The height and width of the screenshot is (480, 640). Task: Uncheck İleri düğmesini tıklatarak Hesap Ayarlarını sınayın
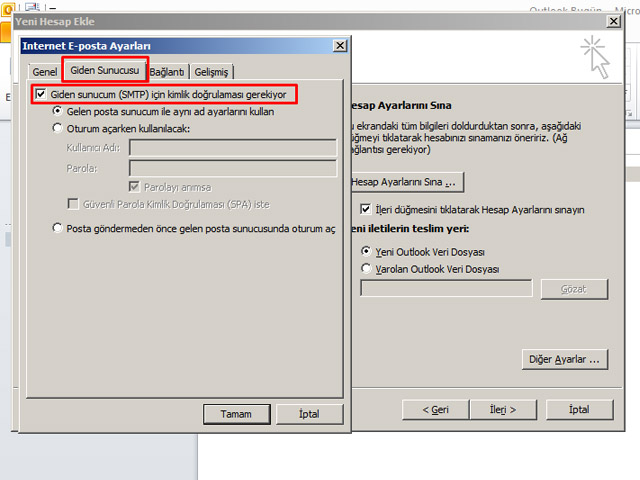(367, 210)
